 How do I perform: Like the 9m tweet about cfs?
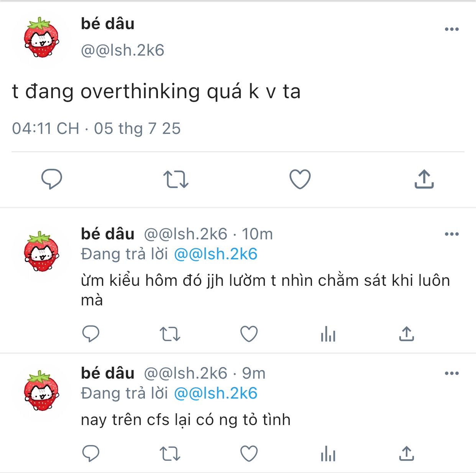(249, 454)
